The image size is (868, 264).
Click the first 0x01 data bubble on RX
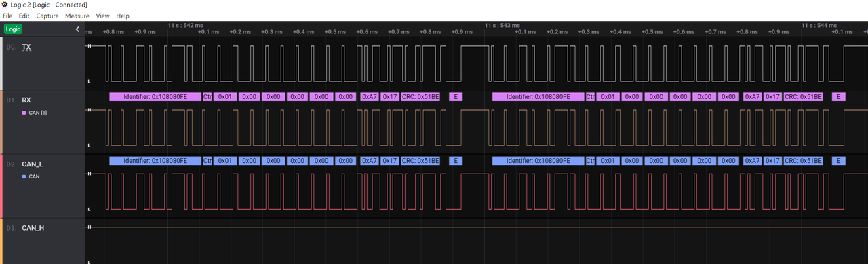pos(225,97)
